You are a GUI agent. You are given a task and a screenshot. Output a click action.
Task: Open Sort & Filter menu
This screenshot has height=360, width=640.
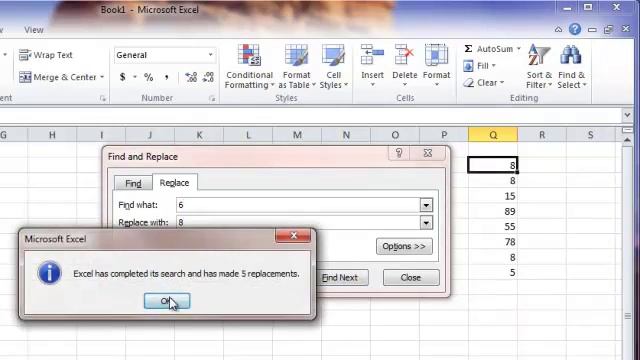(x=539, y=66)
